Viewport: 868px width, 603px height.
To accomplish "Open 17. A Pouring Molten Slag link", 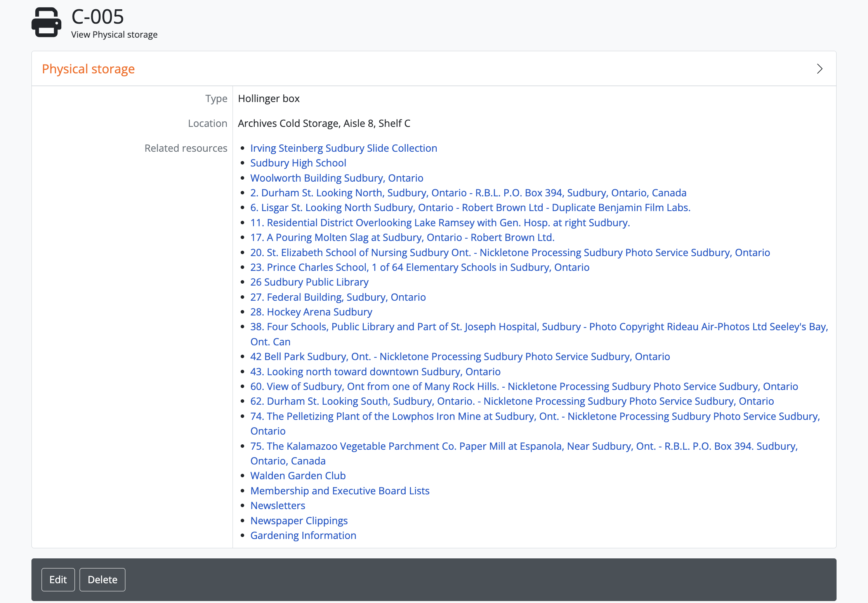I will tap(402, 237).
